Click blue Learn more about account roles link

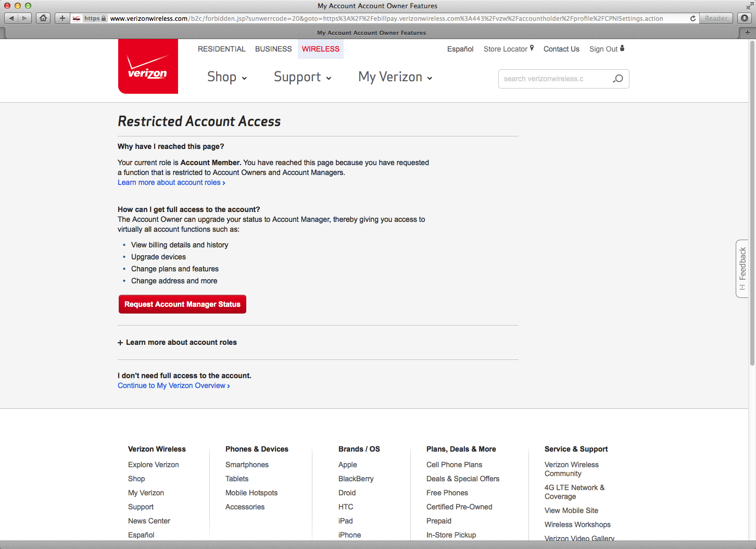171,182
